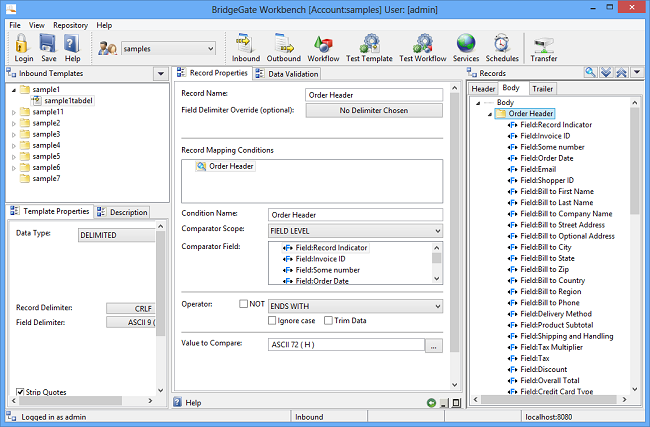The image size is (650, 427).
Task: Click the Records panel horizontal scrollbar
Action: point(550,399)
